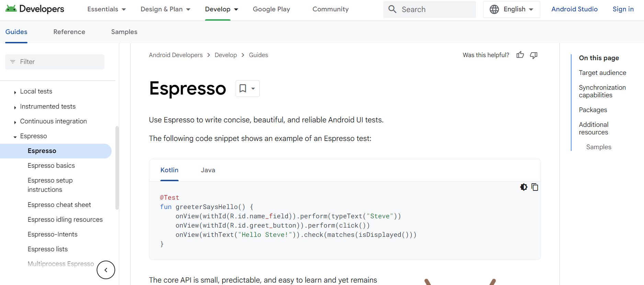Collapse sidebar with the round arrow button
Image resolution: width=644 pixels, height=285 pixels.
coord(106,270)
